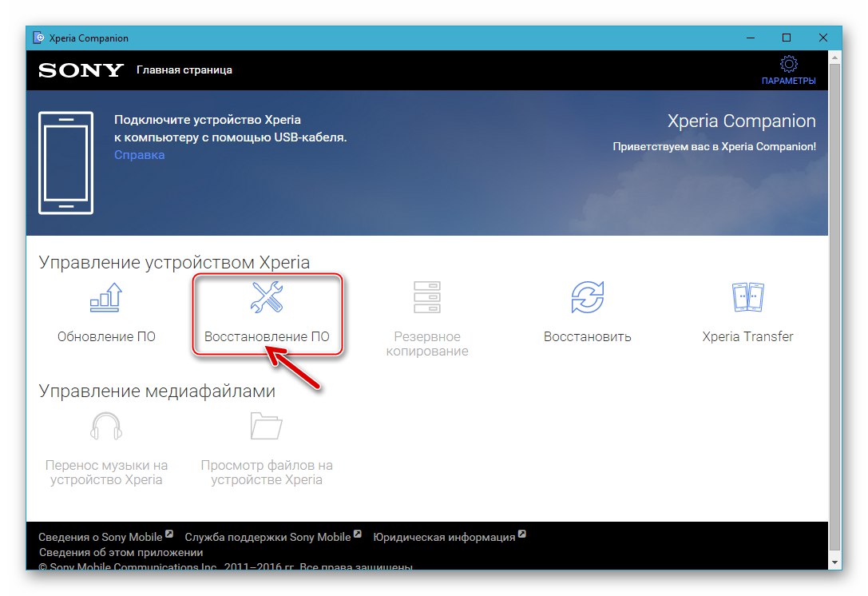
Task: Click the scrollbar down arrow
Action: (x=834, y=562)
